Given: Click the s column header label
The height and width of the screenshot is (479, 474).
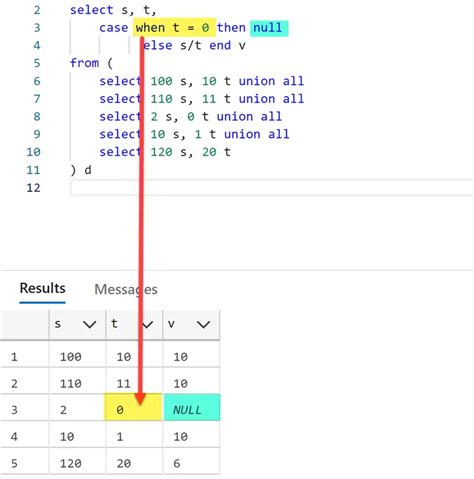Looking at the screenshot, I should 58,324.
